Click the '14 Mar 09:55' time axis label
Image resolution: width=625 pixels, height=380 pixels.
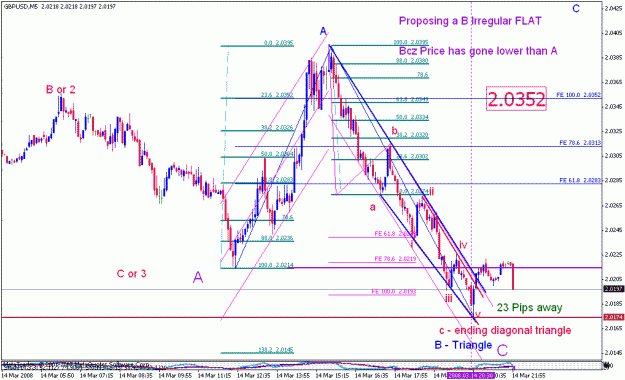(175, 375)
